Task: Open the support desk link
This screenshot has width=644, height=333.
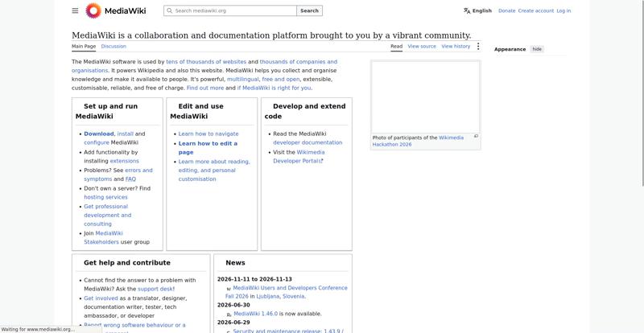Action: point(155,289)
